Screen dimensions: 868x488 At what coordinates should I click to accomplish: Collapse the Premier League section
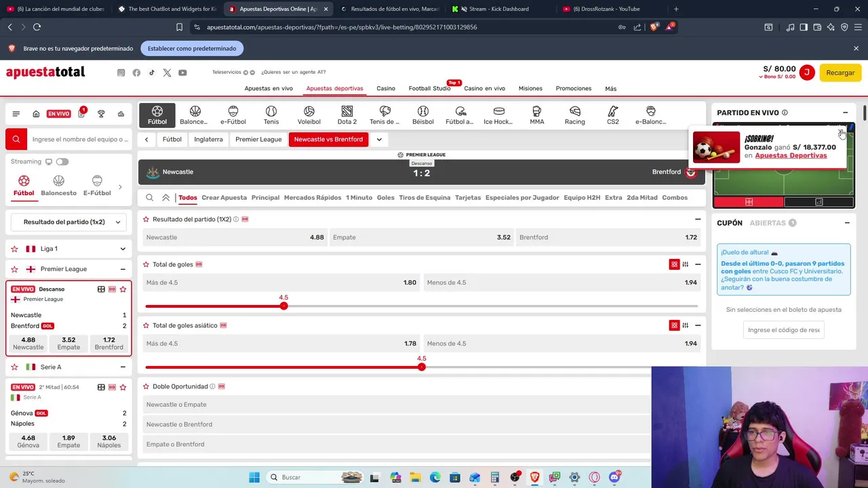123,269
